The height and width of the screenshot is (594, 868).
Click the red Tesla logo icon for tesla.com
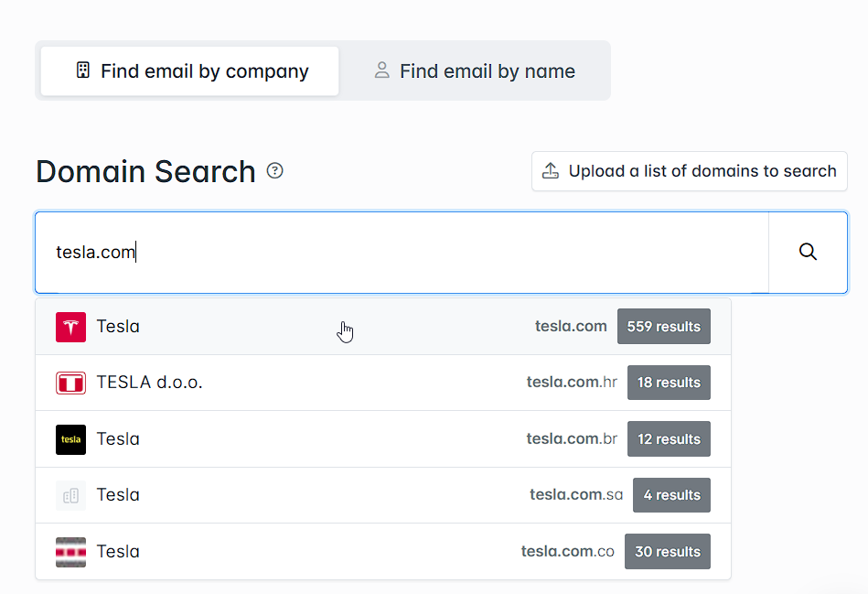(70, 327)
